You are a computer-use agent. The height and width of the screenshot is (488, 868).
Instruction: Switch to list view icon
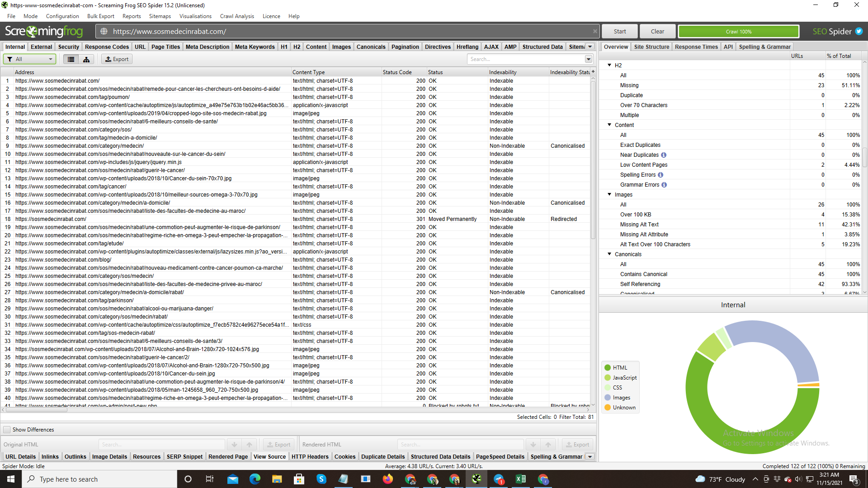point(71,59)
